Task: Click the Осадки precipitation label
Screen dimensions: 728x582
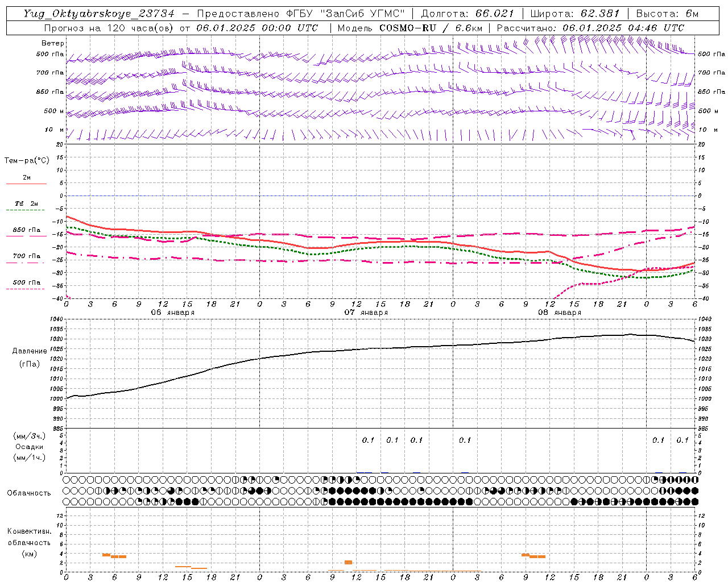Action: tap(29, 447)
